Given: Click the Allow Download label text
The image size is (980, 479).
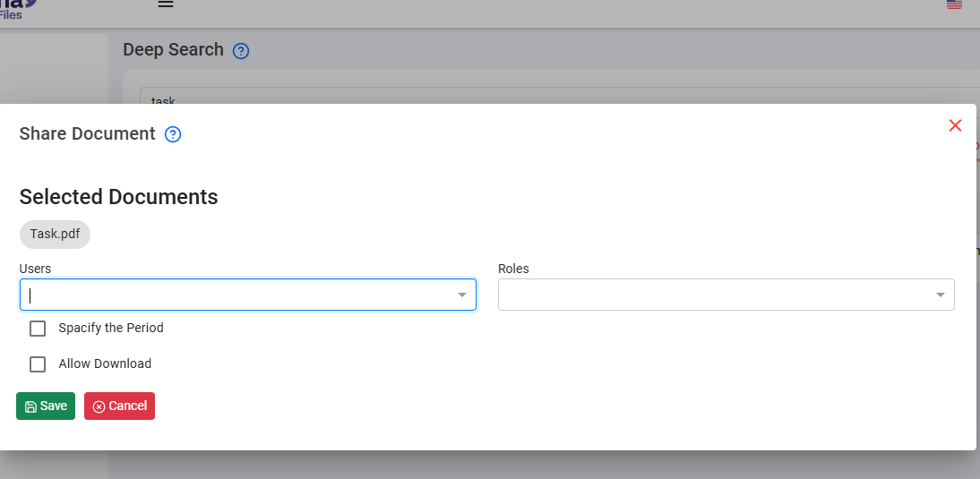Looking at the screenshot, I should tap(105, 364).
